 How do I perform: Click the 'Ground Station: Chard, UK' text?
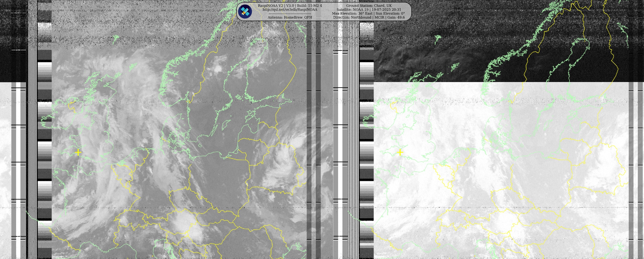(369, 6)
